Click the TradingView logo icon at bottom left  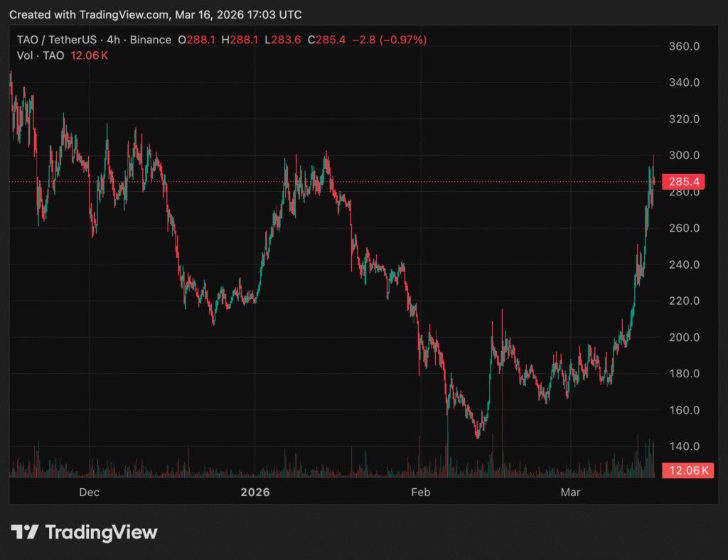[24, 532]
